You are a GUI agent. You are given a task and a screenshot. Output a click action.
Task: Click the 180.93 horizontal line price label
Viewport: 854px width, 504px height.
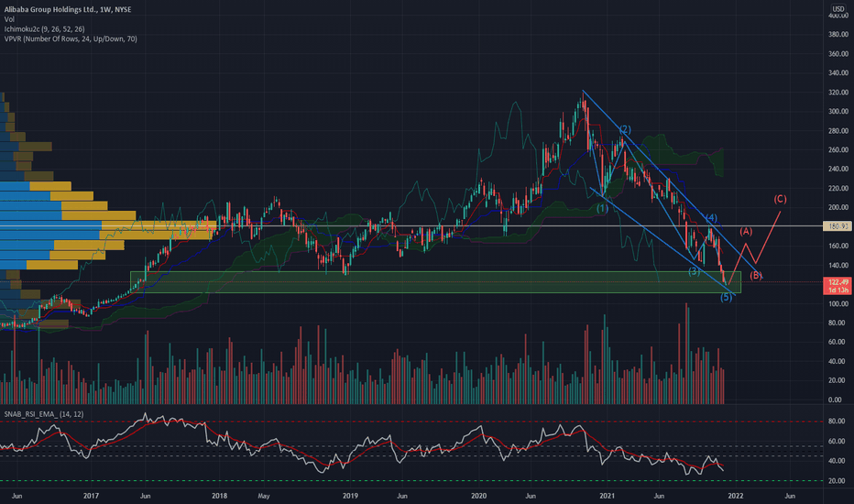coord(838,226)
